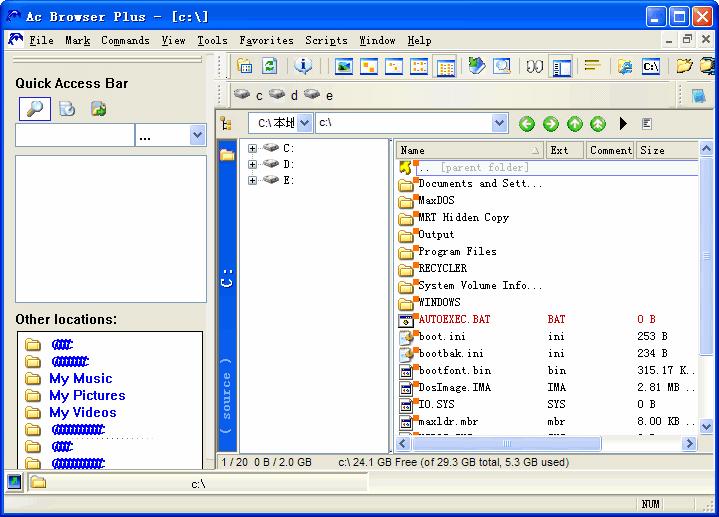Open the Quick Access Bar filter dropdown

(x=197, y=135)
